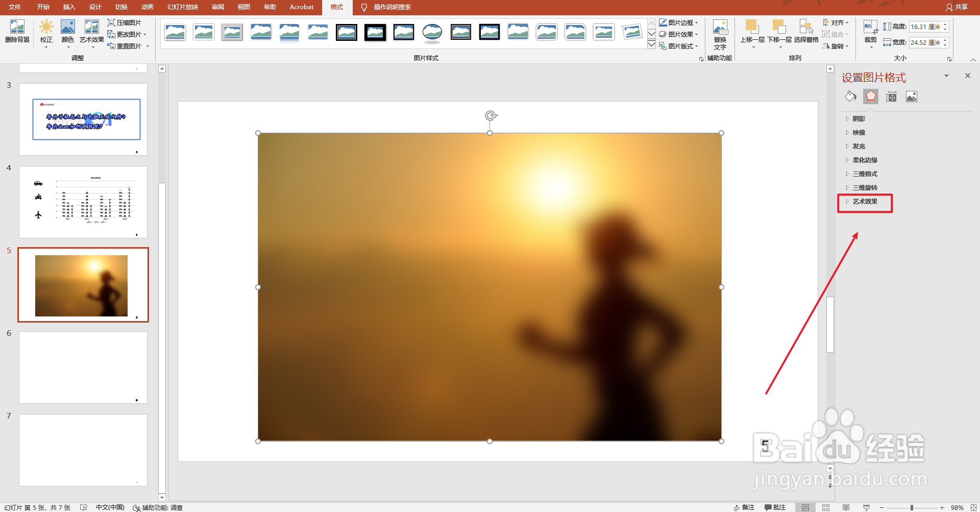Viewport: 980px width, 512px height.
Task: Switch to the 幻灯片放映 Slide Show tab
Action: (182, 7)
